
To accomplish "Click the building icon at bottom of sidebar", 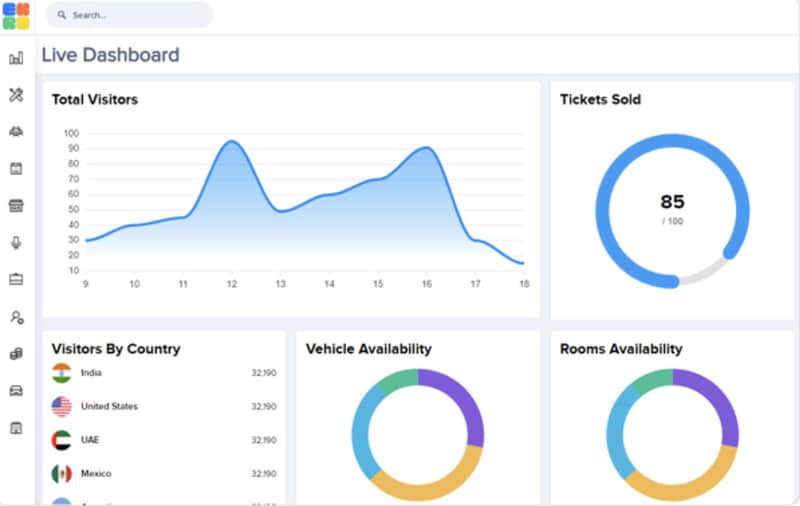I will (16, 428).
